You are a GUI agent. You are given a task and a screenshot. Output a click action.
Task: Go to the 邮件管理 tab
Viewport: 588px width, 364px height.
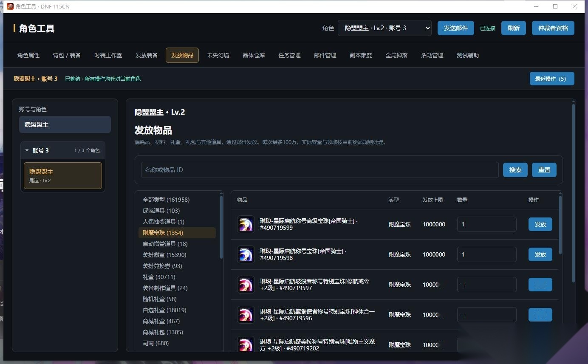tap(325, 55)
